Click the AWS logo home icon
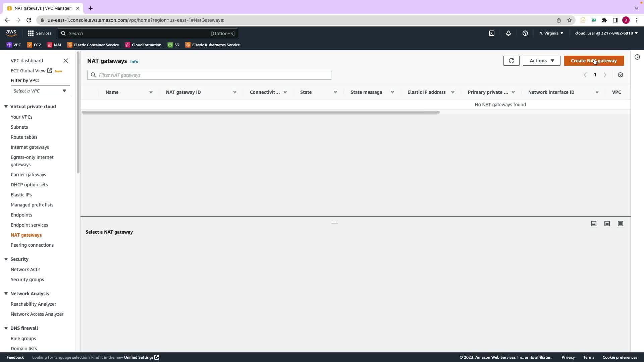Screen dimensions: 644x362 (x=11, y=33)
